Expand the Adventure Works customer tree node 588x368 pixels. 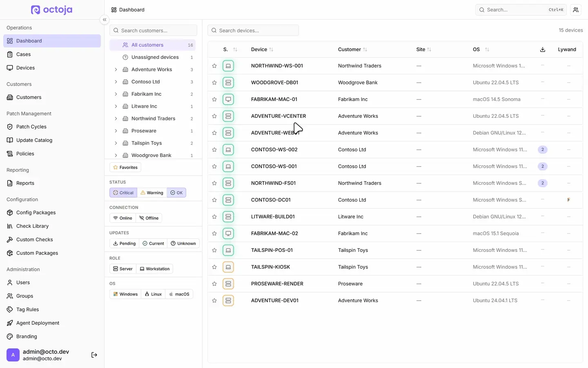point(116,70)
